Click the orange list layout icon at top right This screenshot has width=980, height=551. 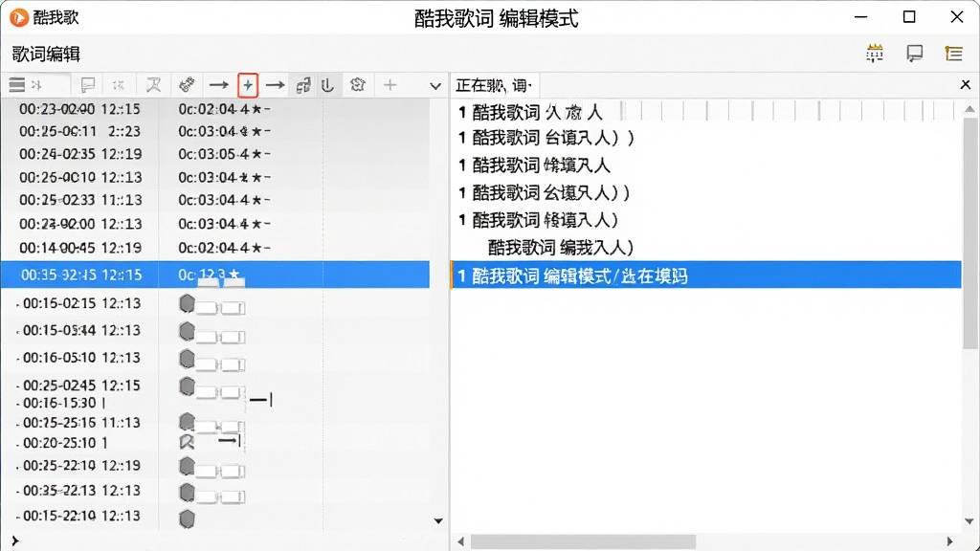click(954, 54)
